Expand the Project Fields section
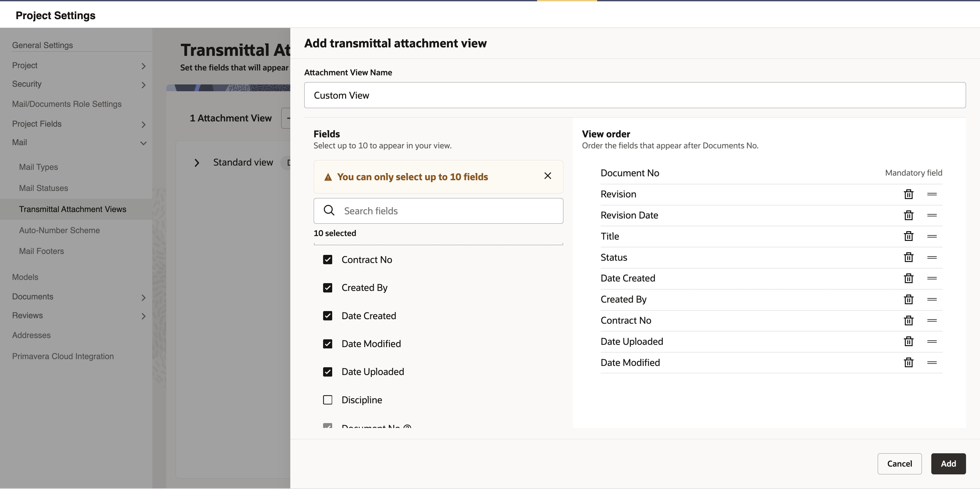Viewport: 980px width, 489px height. click(144, 125)
